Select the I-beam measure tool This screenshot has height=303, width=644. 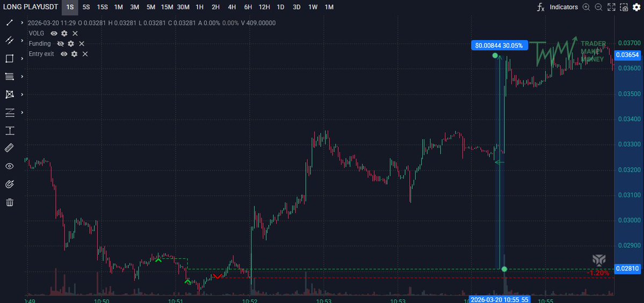(x=10, y=130)
